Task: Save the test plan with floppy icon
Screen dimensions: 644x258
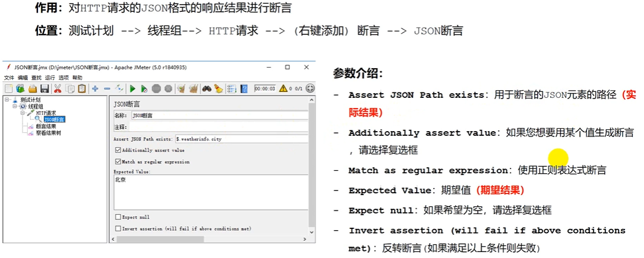Action: [45, 88]
